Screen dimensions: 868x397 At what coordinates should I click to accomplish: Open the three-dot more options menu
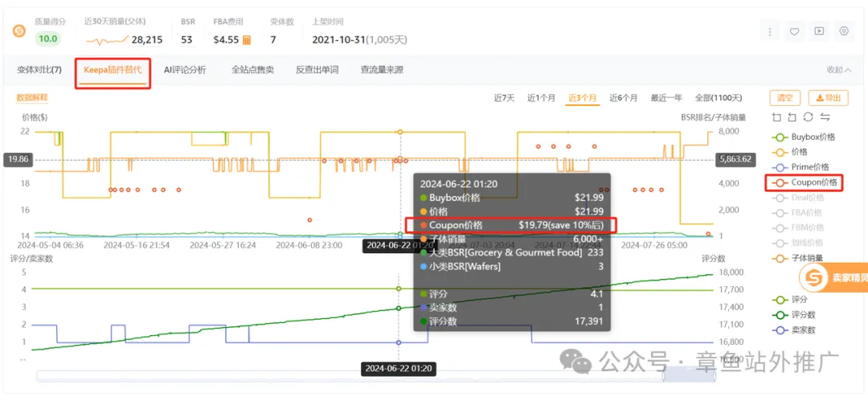click(x=769, y=31)
